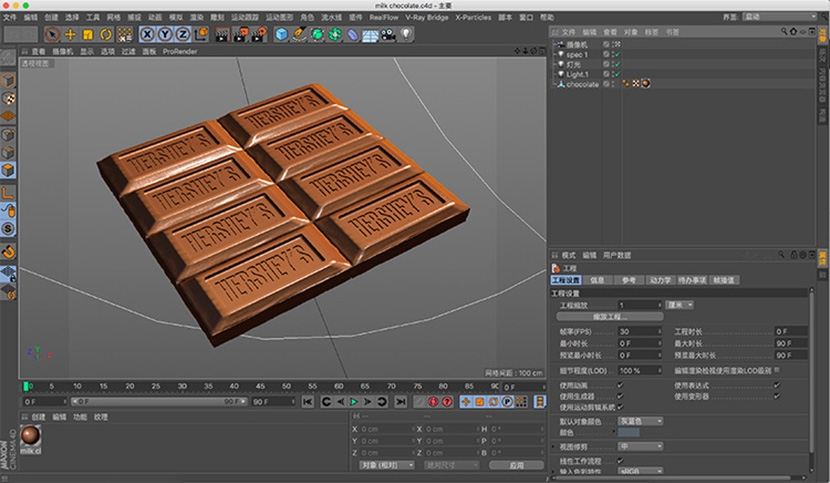Select the spec 1 light row
This screenshot has width=830, height=483.
click(576, 55)
